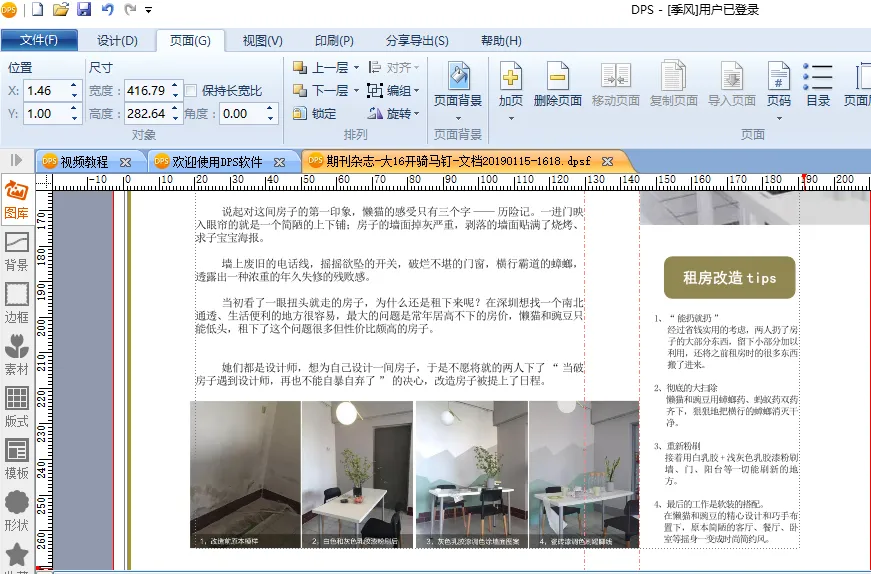871x574 pixels.
Task: Open the 视图(V) ribbon tab
Action: click(262, 41)
